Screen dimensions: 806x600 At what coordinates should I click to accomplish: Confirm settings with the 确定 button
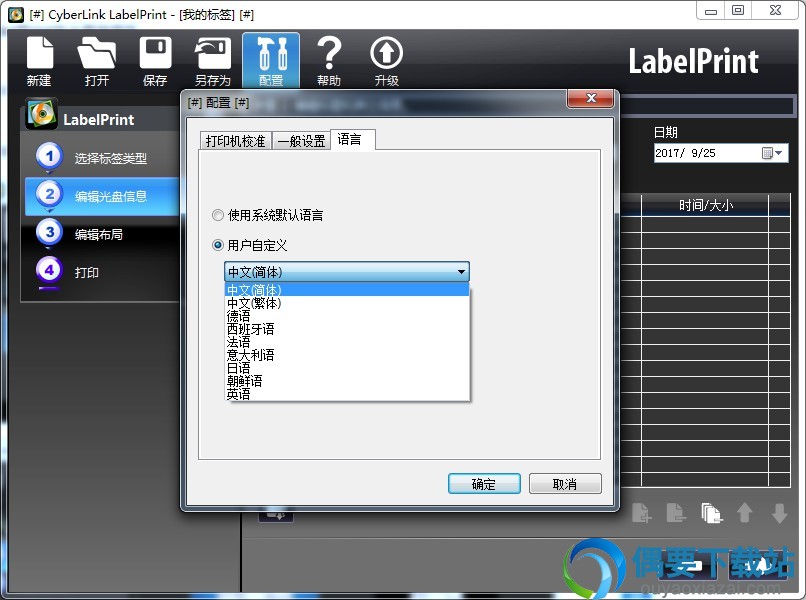coord(484,484)
